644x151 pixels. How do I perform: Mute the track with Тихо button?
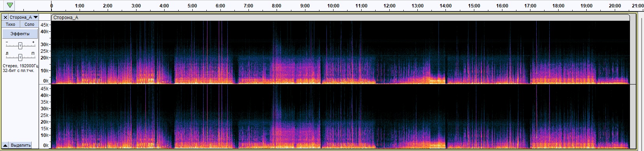[x=11, y=24]
